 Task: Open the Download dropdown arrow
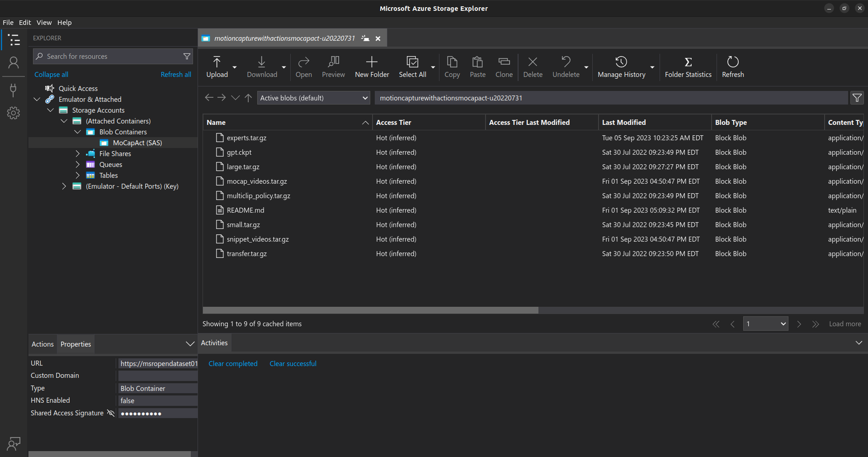point(284,67)
